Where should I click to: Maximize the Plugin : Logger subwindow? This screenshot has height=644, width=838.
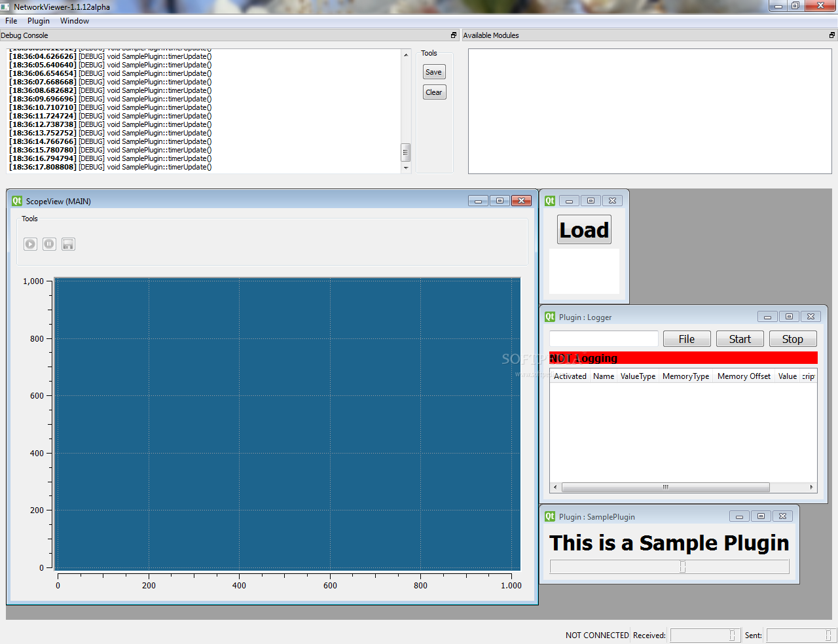pos(789,317)
